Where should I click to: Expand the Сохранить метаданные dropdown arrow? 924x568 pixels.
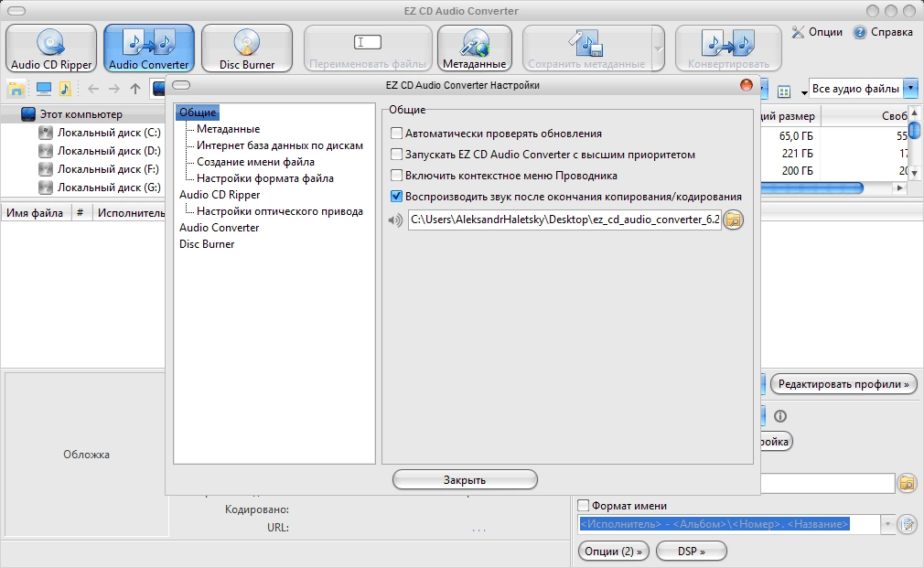pyautogui.click(x=658, y=48)
